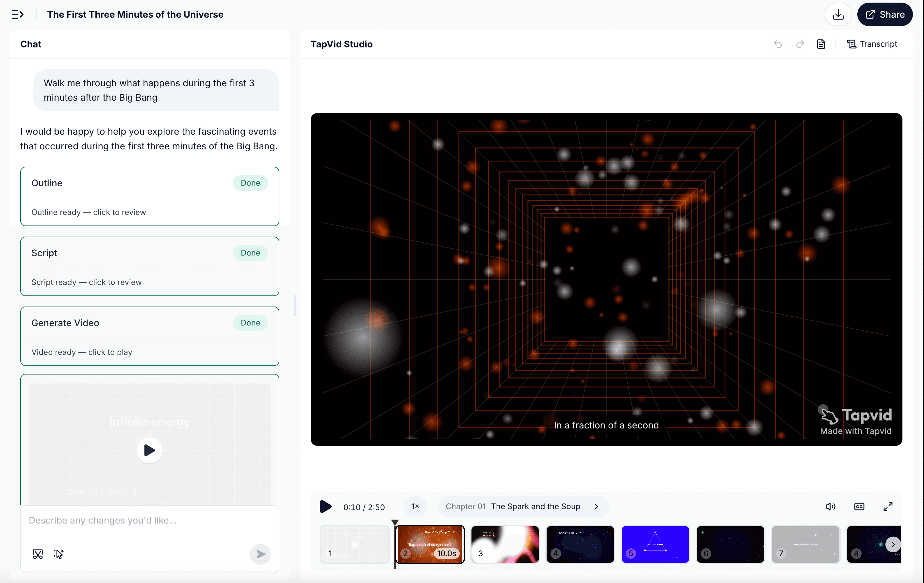Open the Outline card
Viewport: 924px width, 583px height.
(150, 196)
